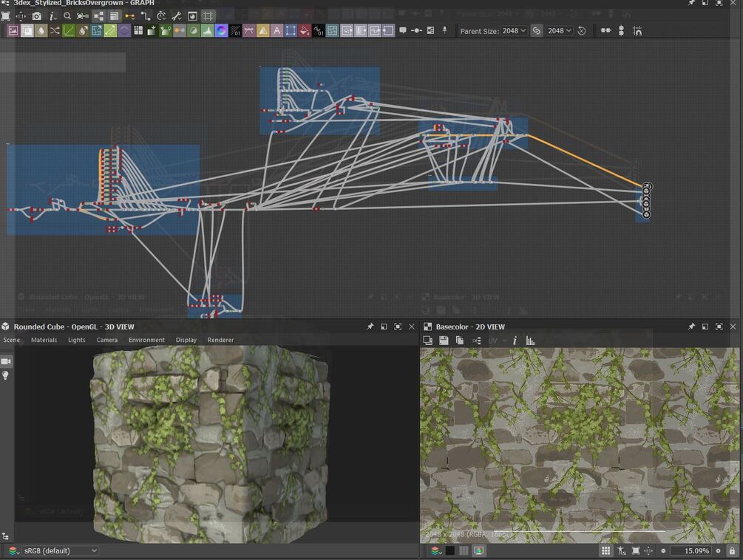
Task: Zoom in using plus button in 2D view
Action: point(719,550)
